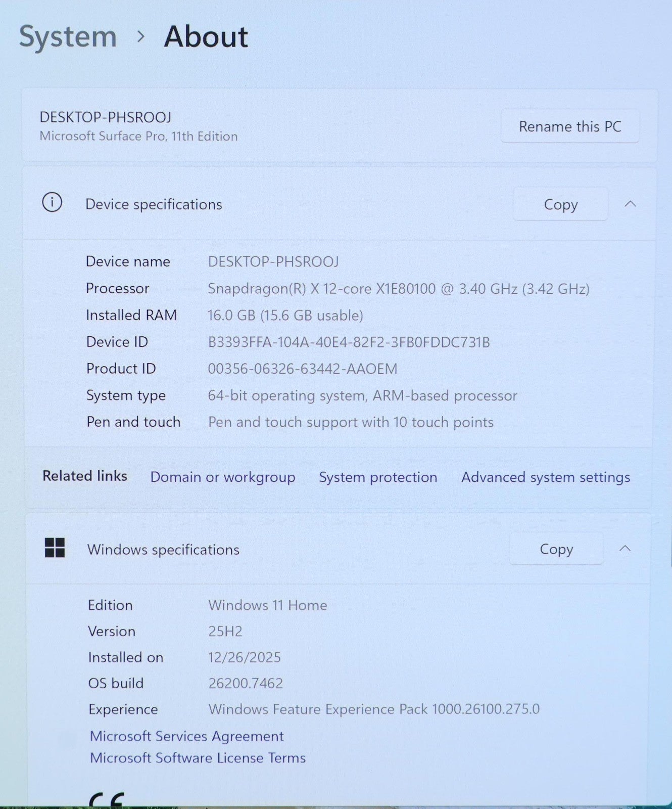The image size is (672, 809).
Task: Click the Windows logo icon
Action: tap(55, 548)
